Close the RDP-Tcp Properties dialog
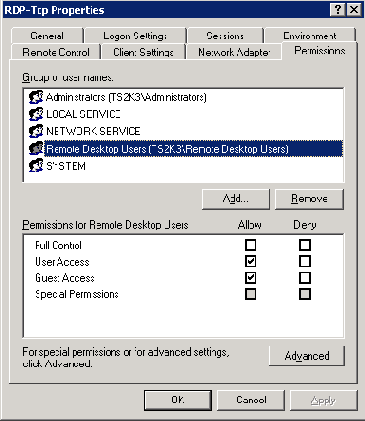 point(354,10)
